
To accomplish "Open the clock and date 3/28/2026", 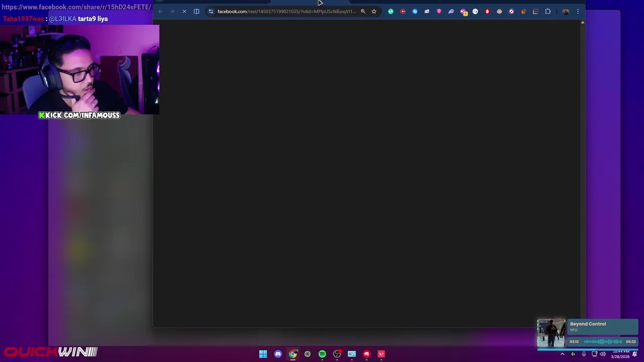I will 620,354.
